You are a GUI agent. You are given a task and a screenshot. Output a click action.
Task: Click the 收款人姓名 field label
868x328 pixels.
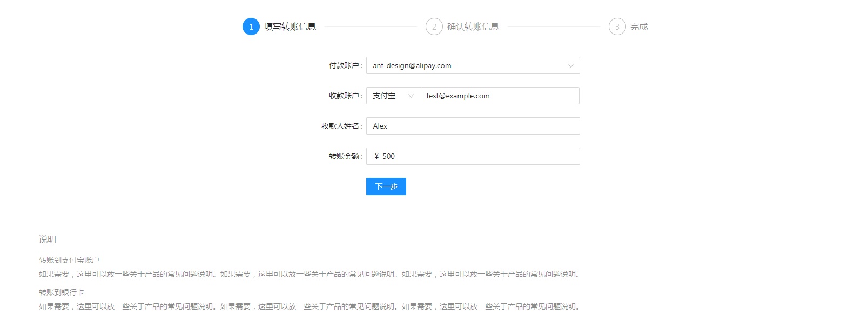click(341, 126)
